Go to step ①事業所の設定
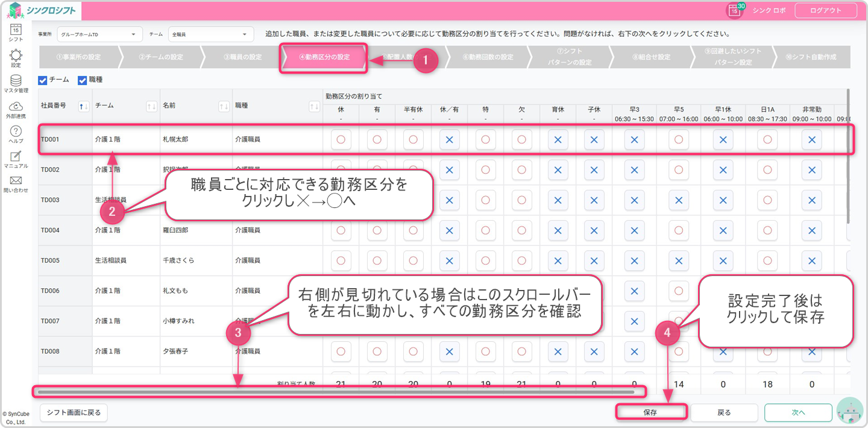This screenshot has width=868, height=428. pos(78,57)
